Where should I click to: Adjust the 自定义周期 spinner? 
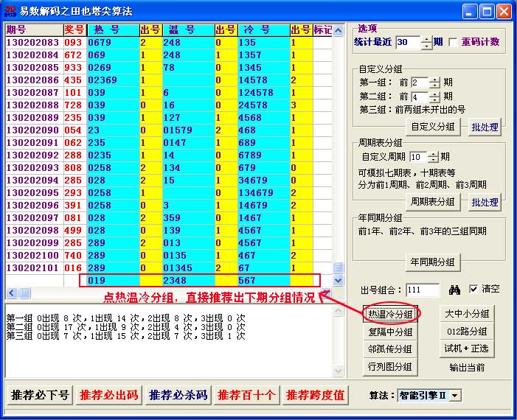coord(434,157)
